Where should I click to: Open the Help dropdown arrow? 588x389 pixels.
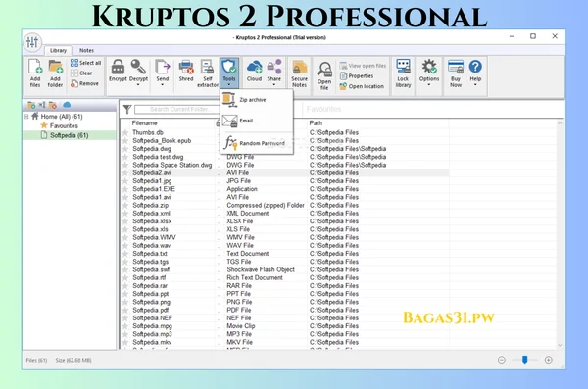coord(475,85)
